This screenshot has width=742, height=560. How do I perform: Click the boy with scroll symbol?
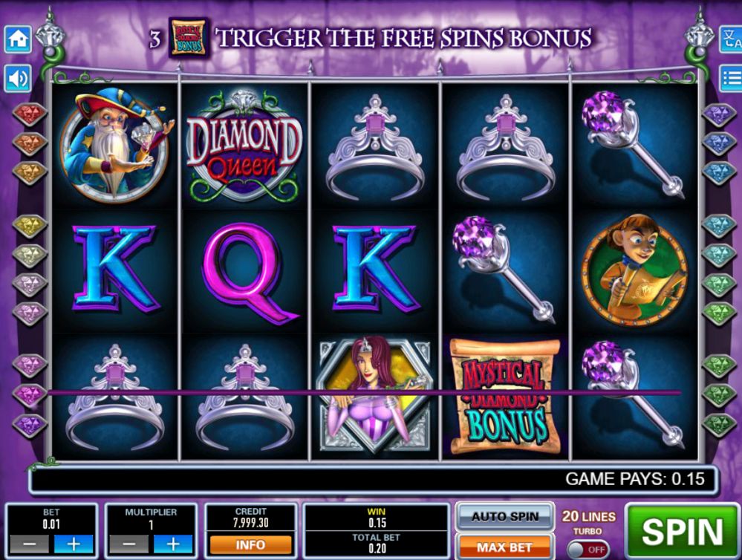(634, 270)
